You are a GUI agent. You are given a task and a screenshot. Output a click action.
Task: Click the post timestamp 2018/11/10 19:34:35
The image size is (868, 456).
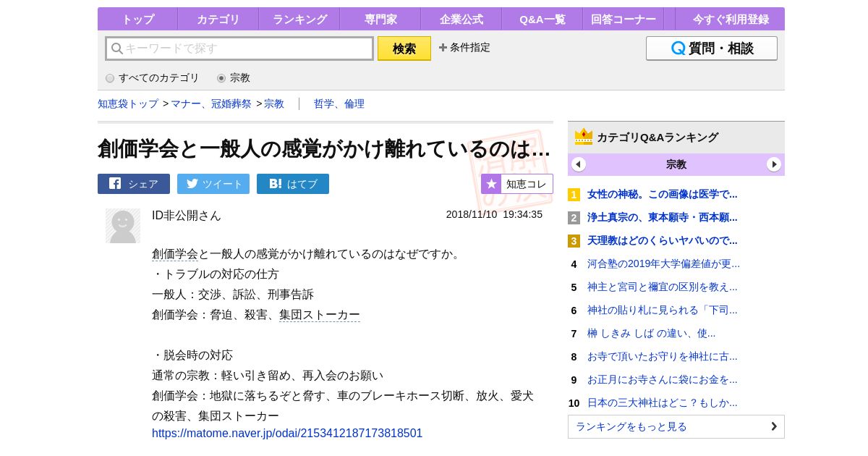click(x=494, y=214)
